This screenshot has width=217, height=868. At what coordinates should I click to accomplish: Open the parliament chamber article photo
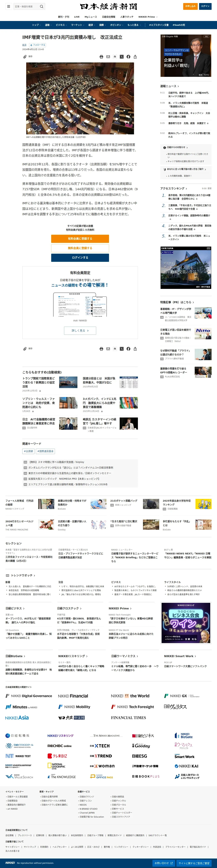tap(80, 98)
